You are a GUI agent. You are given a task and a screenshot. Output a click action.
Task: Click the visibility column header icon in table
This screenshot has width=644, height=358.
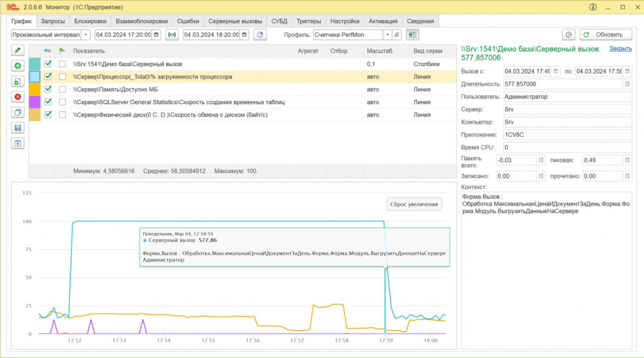click(x=48, y=51)
